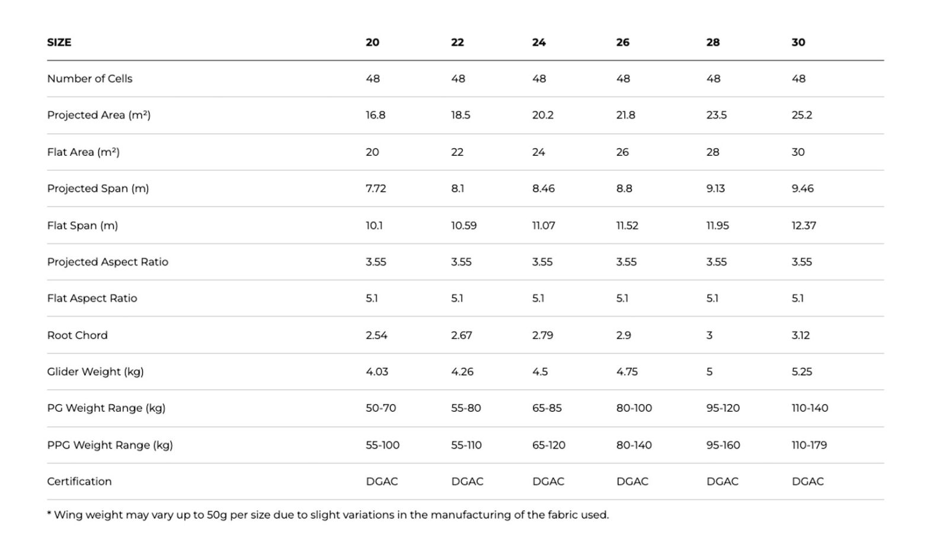The height and width of the screenshot is (560, 930).
Task: Click the size 20 column header
Action: coord(372,42)
